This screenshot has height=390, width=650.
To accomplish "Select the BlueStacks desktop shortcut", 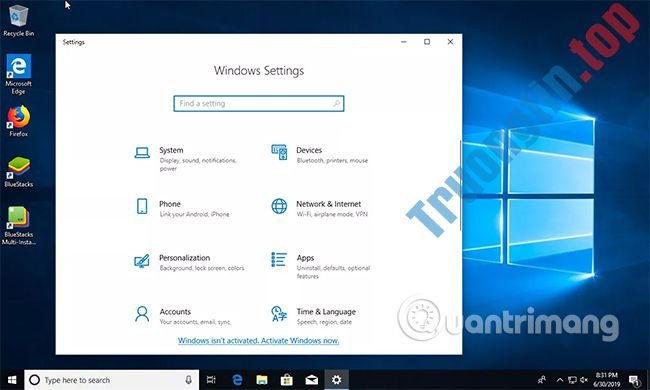I will (18, 172).
